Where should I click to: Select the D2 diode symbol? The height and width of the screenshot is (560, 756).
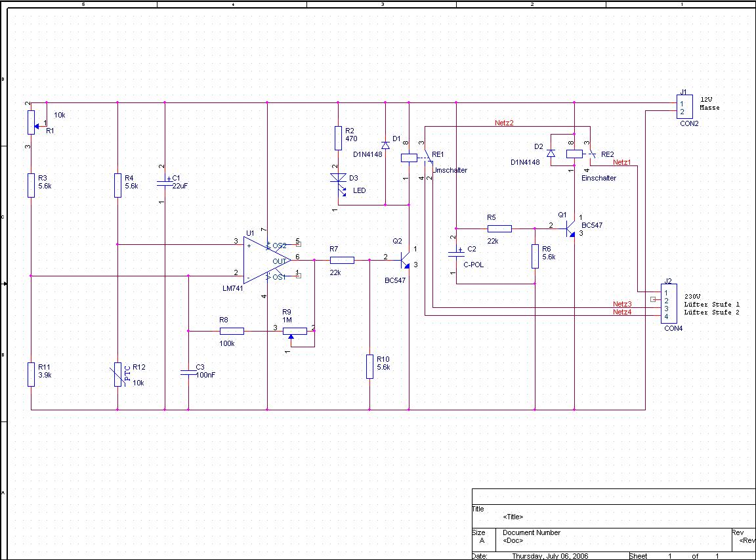551,154
